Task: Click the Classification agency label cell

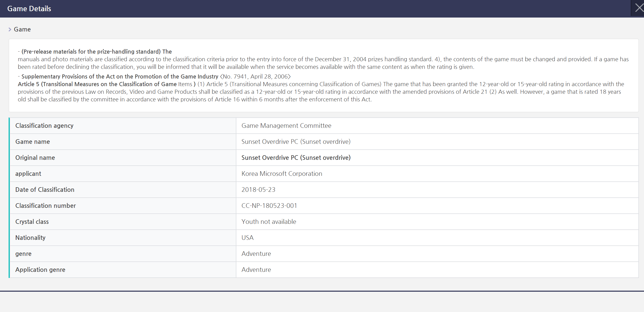Action: 44,126
